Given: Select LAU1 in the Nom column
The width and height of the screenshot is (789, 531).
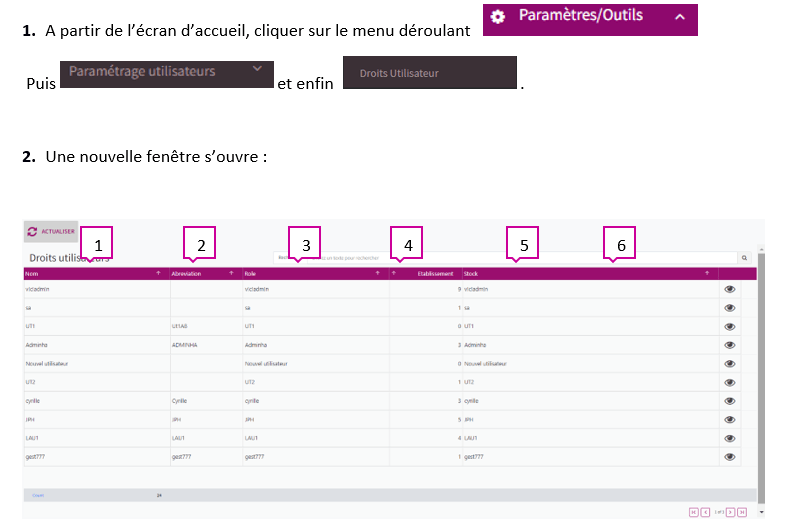Looking at the screenshot, I should click(32, 438).
